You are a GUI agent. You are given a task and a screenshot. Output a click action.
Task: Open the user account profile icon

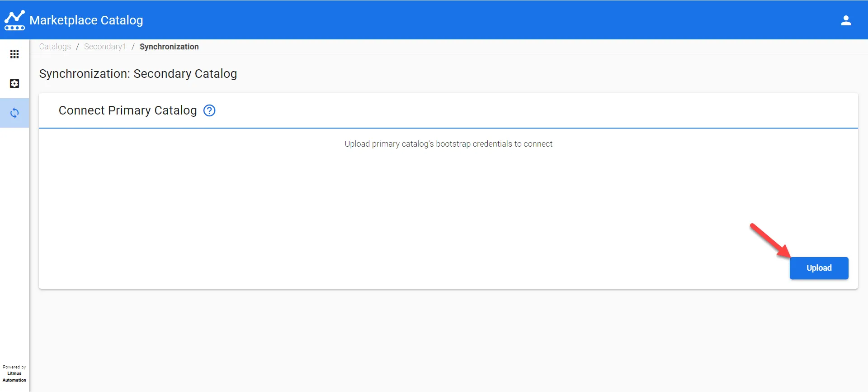pos(846,20)
